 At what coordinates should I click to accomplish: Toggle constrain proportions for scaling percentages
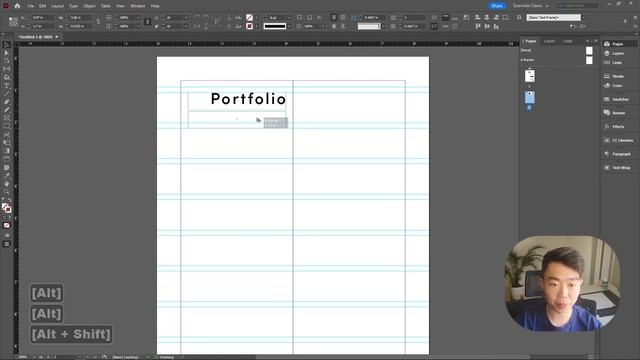tap(147, 22)
